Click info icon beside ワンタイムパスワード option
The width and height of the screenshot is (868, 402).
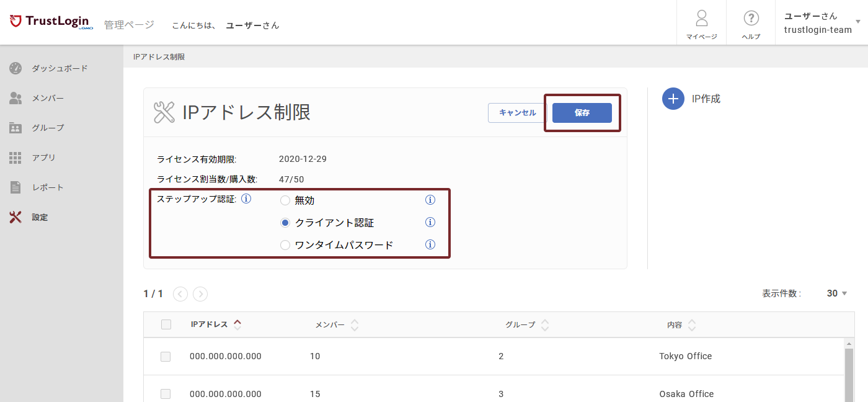coord(430,244)
